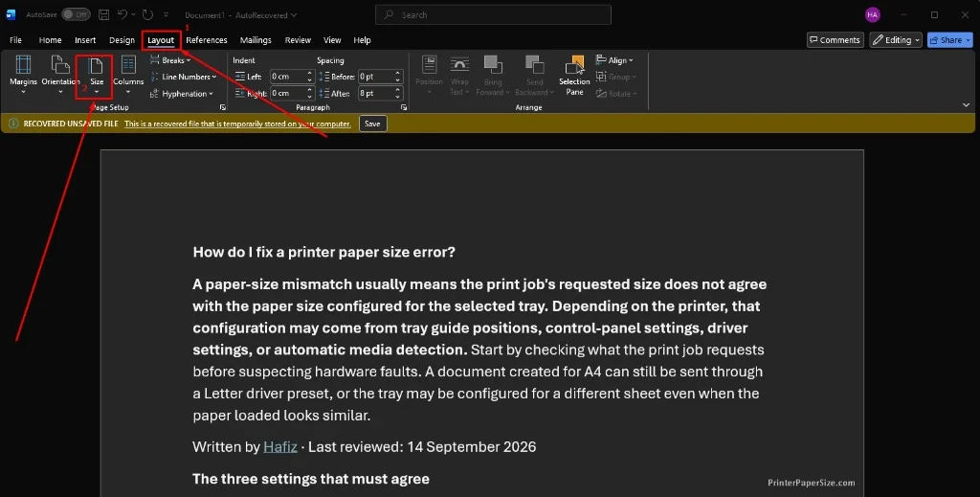Open the Orientation options
The width and height of the screenshot is (980, 497).
click(x=60, y=75)
